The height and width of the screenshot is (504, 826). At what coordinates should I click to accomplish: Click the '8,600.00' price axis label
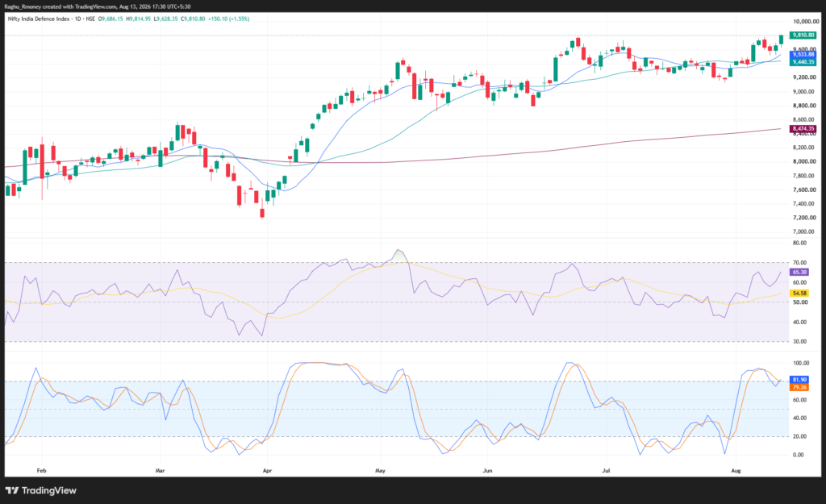(x=804, y=120)
